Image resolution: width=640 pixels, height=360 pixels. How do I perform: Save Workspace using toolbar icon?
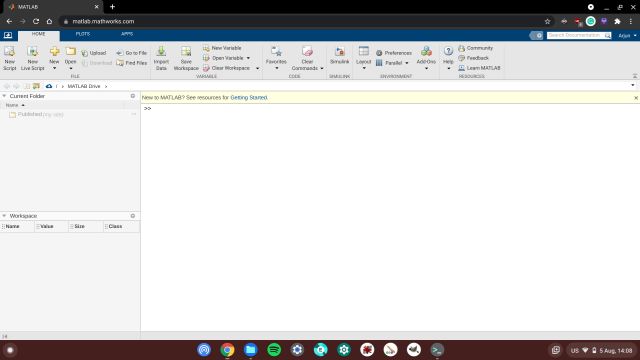point(186,58)
